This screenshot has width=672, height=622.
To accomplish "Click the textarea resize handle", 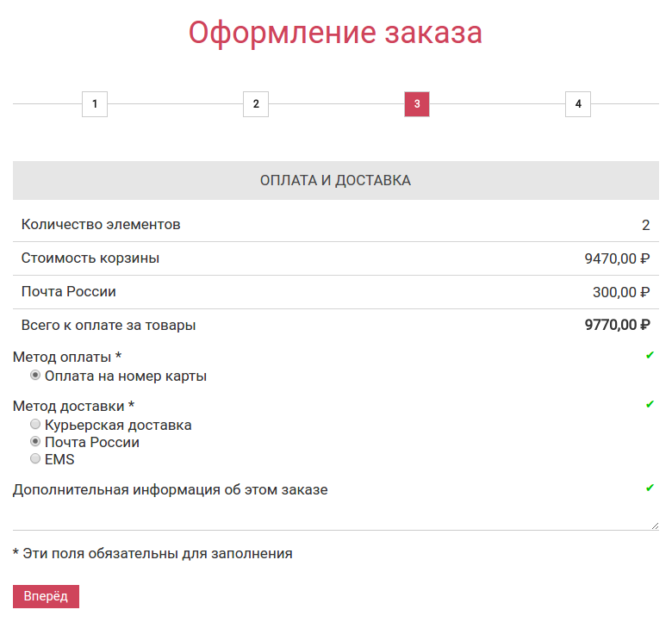I will tap(655, 526).
